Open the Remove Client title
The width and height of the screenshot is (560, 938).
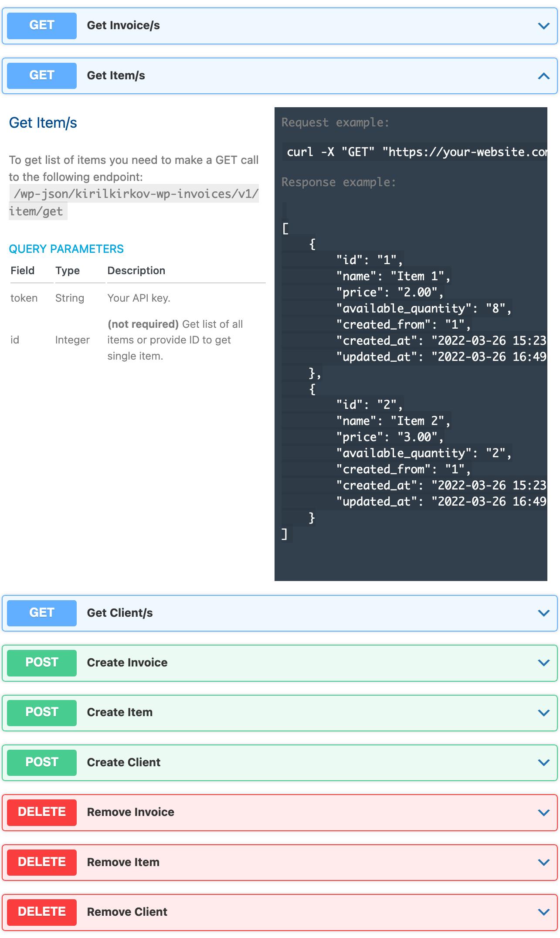127,912
